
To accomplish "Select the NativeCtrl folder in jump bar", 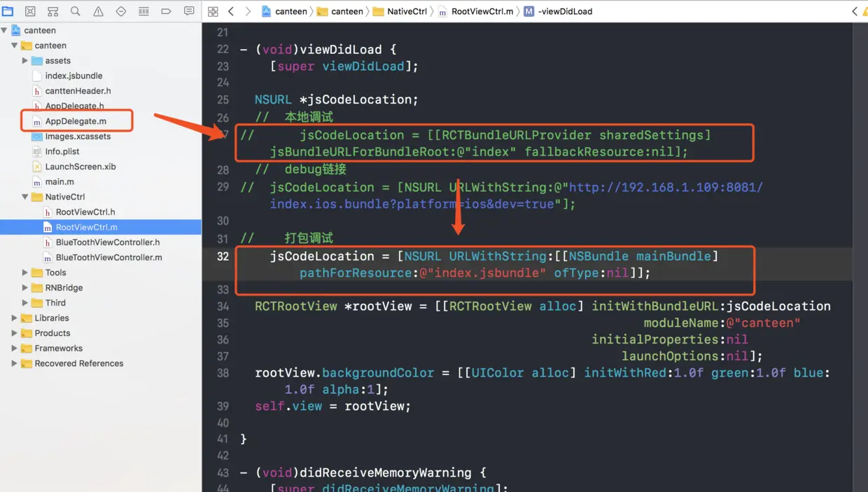I will click(400, 11).
